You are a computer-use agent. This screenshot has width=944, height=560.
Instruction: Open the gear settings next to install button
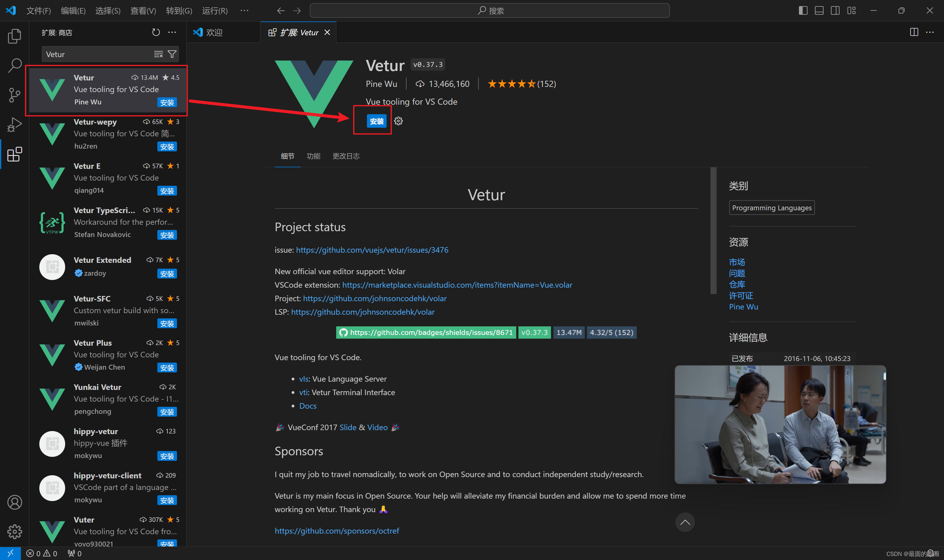398,121
